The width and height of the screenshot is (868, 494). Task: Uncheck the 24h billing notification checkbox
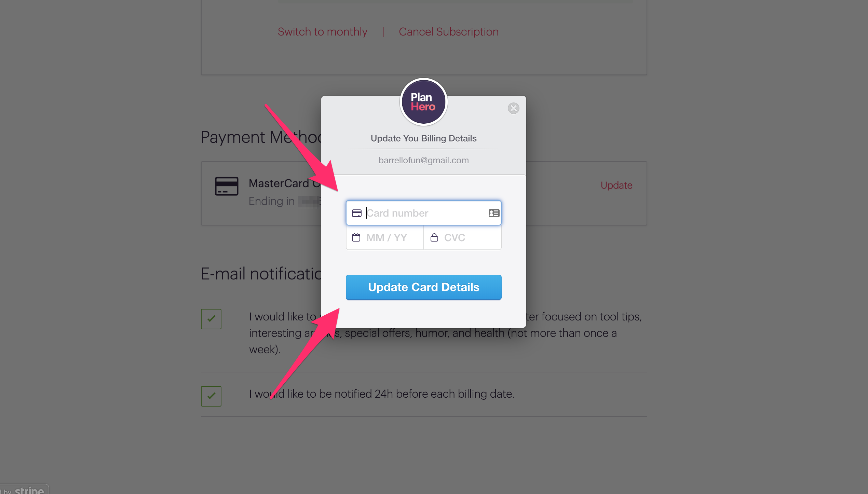211,396
